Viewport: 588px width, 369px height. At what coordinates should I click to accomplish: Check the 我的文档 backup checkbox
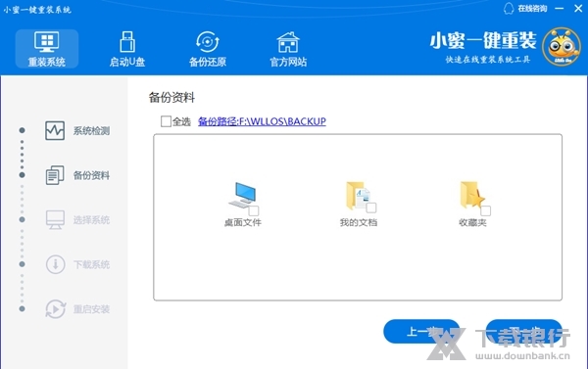[x=371, y=208]
